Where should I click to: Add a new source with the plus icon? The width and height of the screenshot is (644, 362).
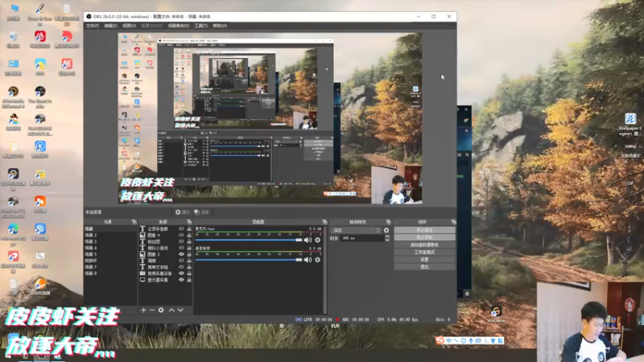[x=143, y=311]
